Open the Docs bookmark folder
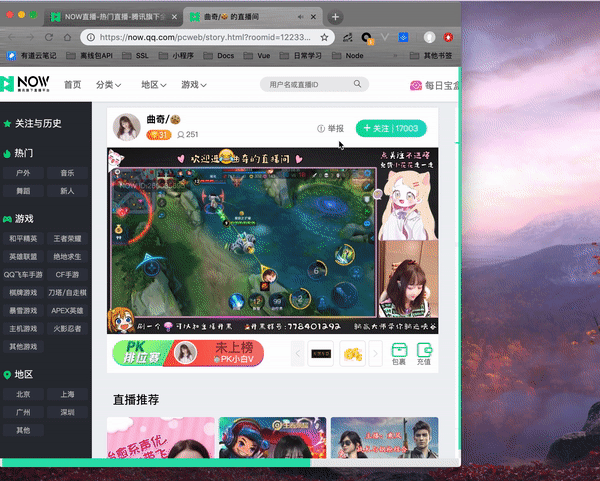 pos(218,55)
